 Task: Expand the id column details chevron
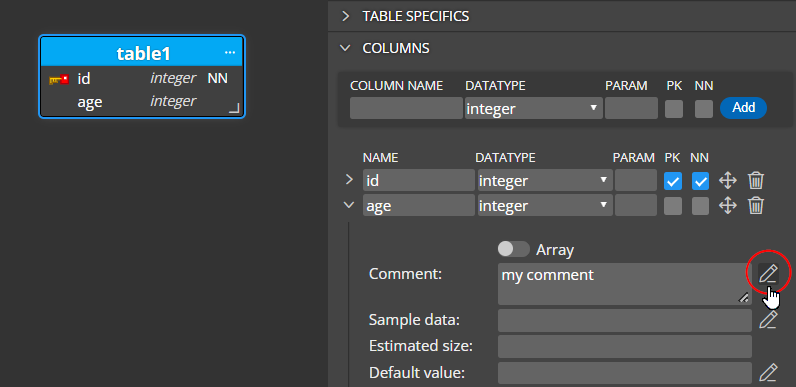tap(348, 179)
